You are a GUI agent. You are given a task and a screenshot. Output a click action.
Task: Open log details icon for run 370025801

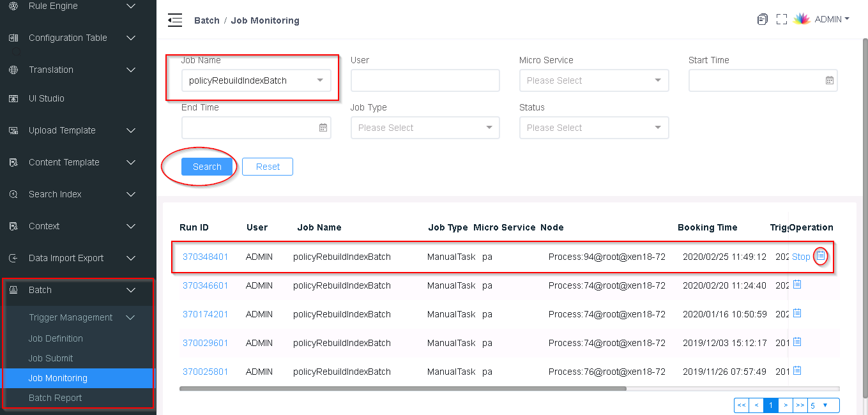coord(797,371)
